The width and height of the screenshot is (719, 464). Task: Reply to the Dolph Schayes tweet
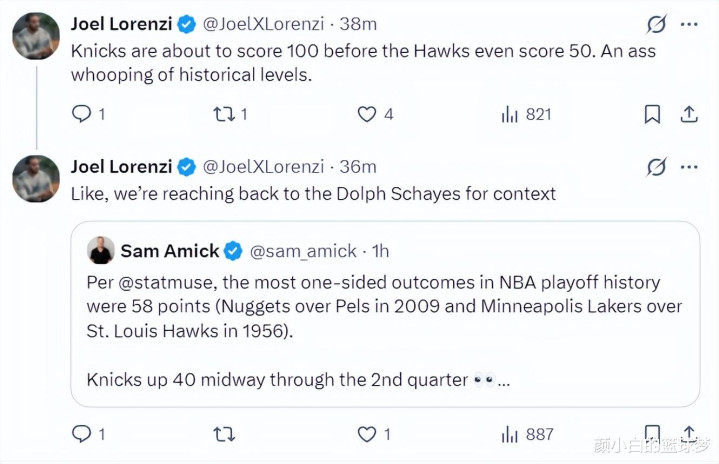pos(88,434)
